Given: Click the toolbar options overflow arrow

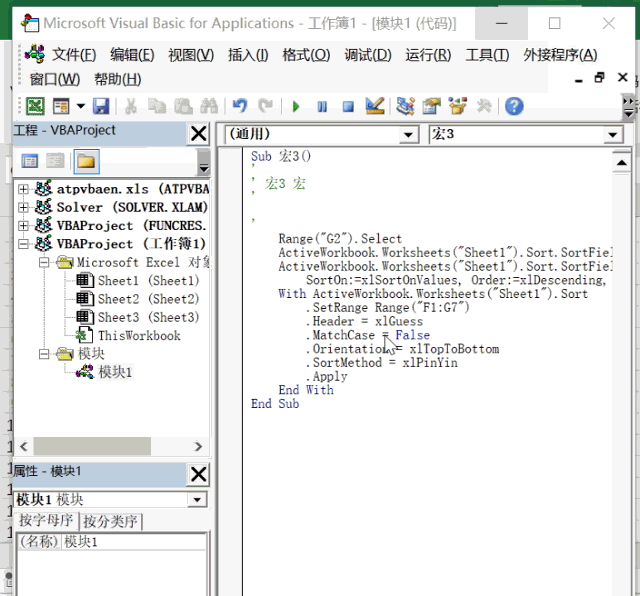Looking at the screenshot, I should pos(628,107).
